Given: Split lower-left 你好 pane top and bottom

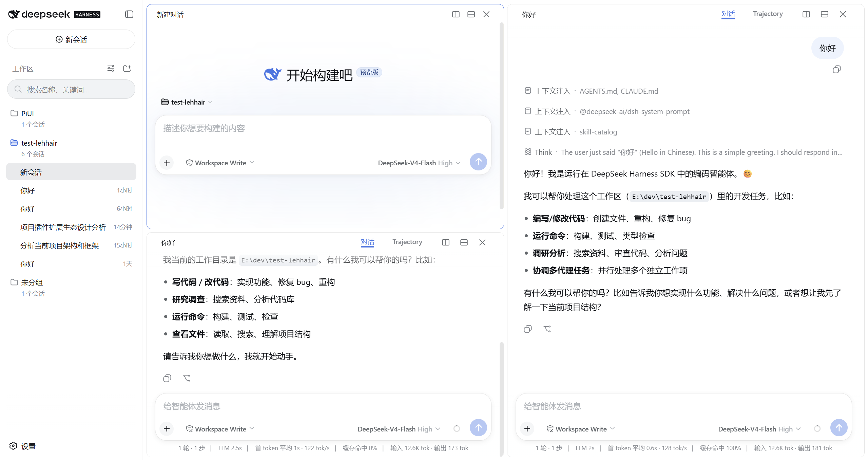Looking at the screenshot, I should coord(464,242).
